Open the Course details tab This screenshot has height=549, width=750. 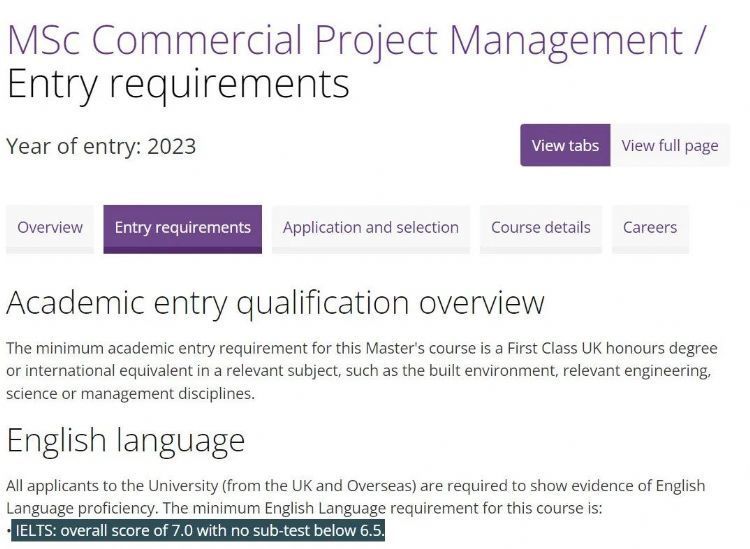point(540,228)
